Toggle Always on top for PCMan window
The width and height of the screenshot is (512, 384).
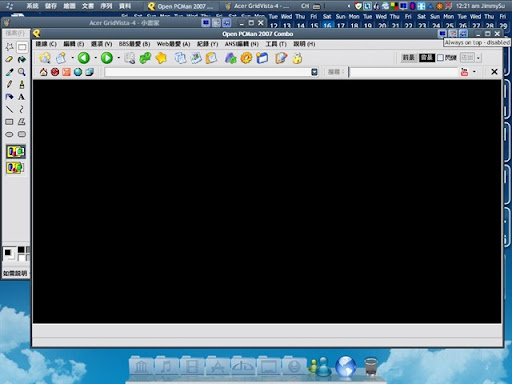tap(442, 33)
